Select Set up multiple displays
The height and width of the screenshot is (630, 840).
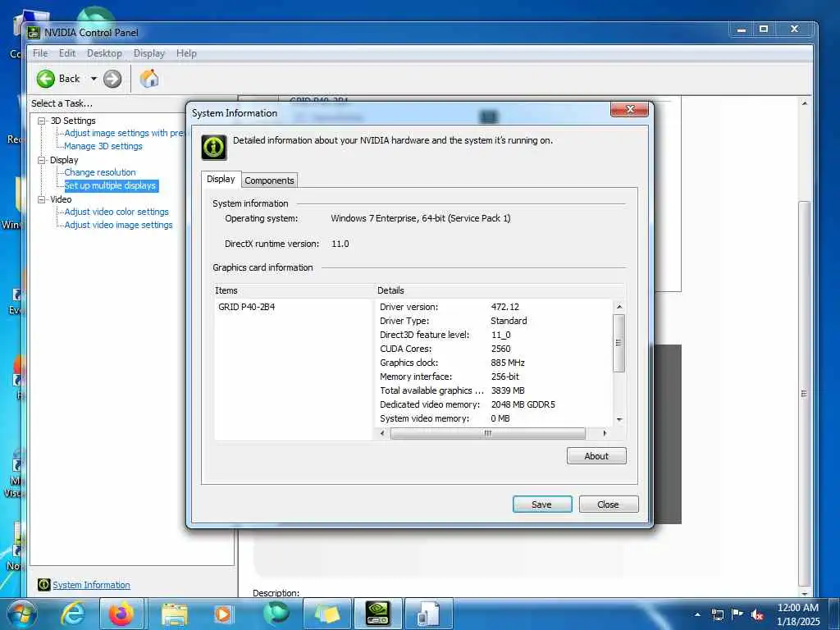pos(111,185)
